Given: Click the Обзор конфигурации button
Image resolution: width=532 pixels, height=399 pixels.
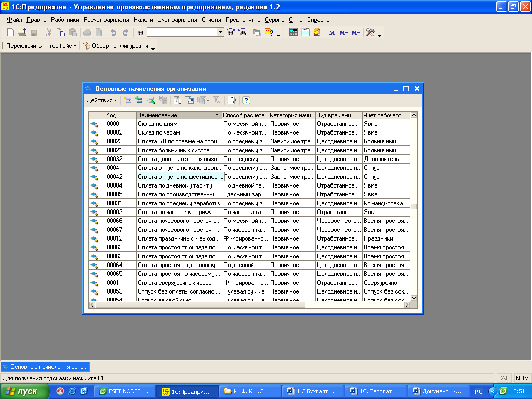Looking at the screenshot, I should (x=116, y=46).
